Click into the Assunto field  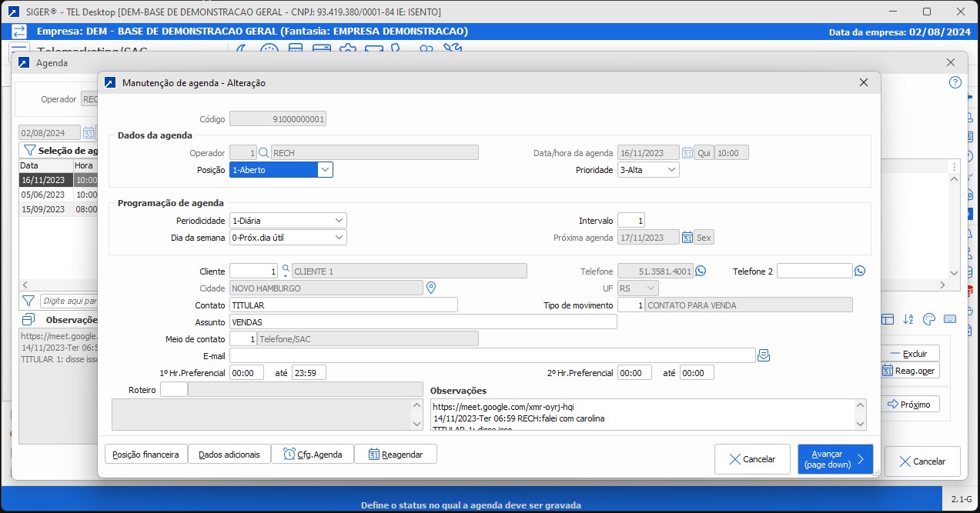pos(423,322)
